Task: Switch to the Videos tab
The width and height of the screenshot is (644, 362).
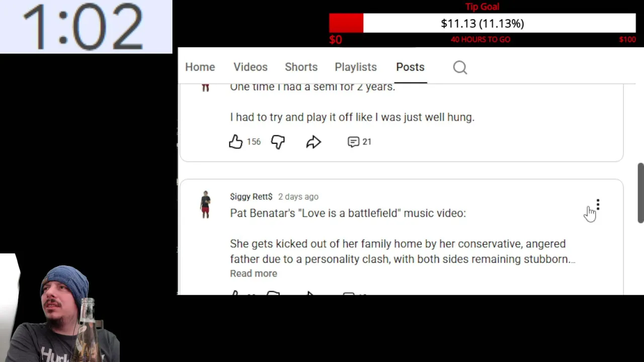Action: point(250,67)
